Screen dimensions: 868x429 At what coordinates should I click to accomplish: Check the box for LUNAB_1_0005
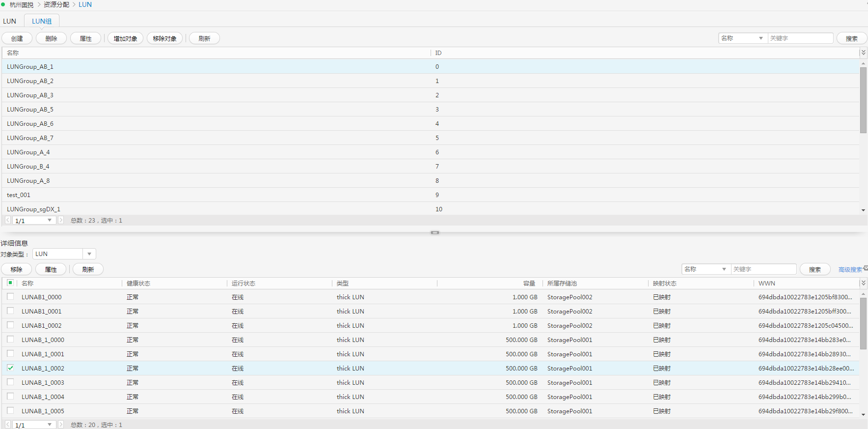tap(10, 410)
